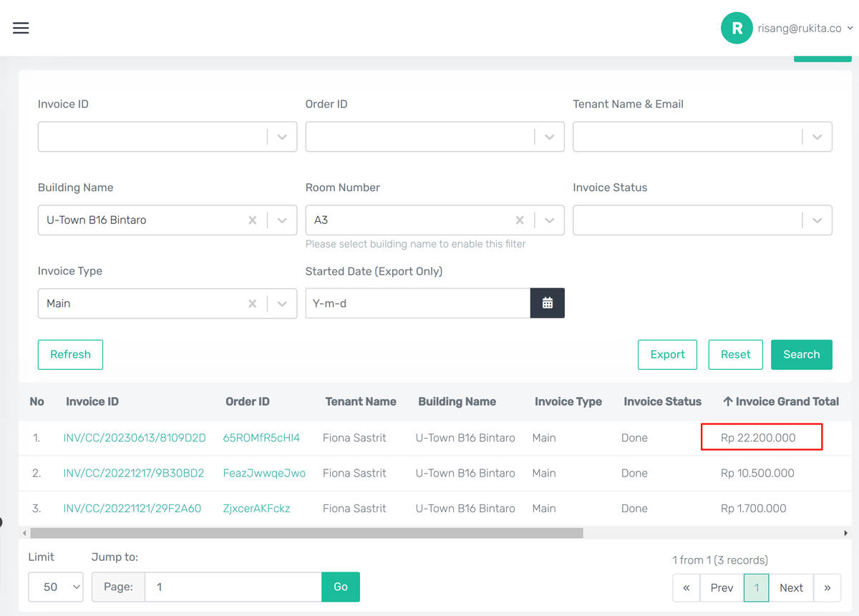Clear the A3 room number selection
Image resolution: width=859 pixels, height=616 pixels.
520,220
